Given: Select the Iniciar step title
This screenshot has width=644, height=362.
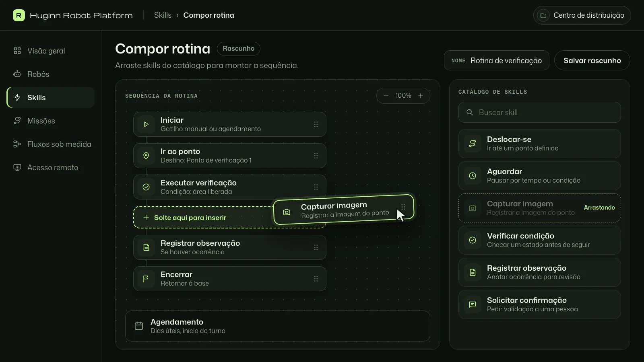Looking at the screenshot, I should 172,120.
